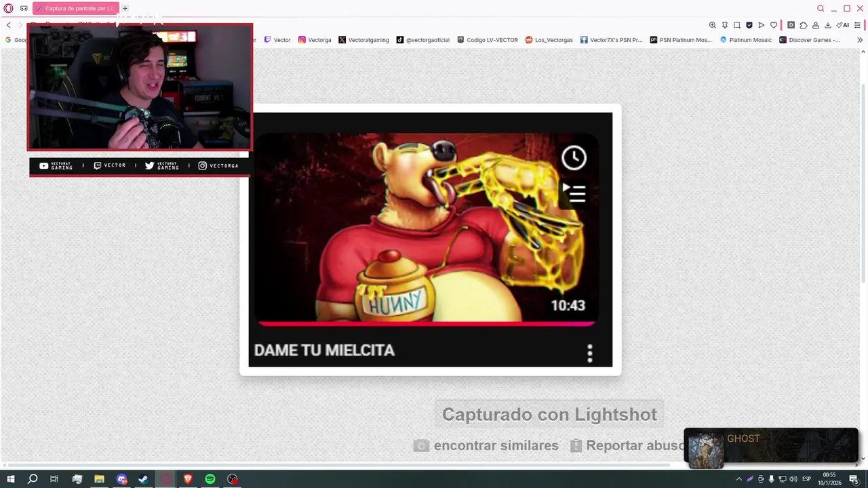Open the Discover Games bookmark

pos(809,40)
